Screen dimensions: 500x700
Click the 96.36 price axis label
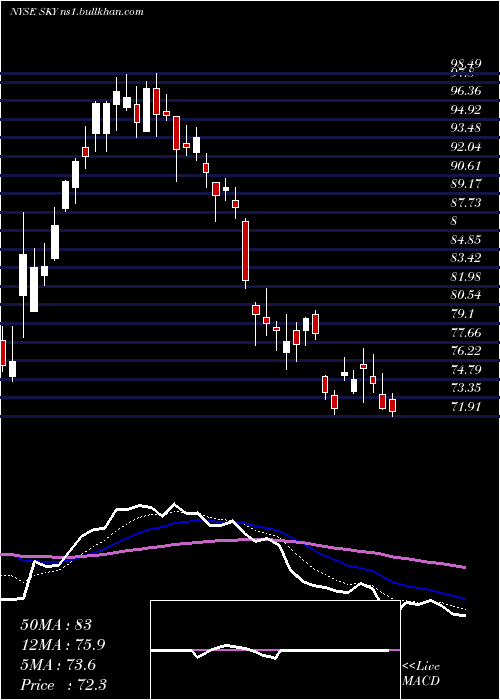(466, 91)
